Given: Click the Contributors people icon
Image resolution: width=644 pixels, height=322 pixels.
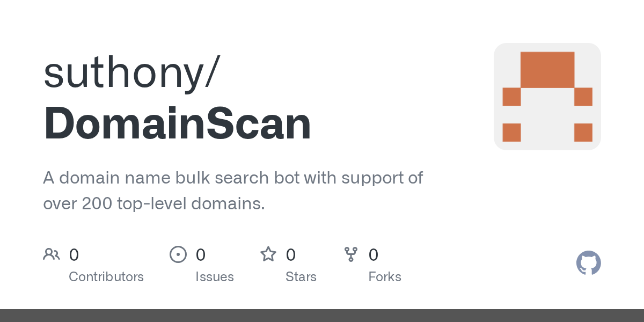Looking at the screenshot, I should [52, 254].
